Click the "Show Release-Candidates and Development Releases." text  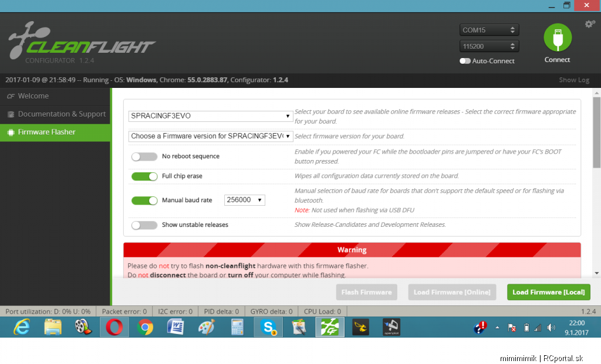point(370,224)
